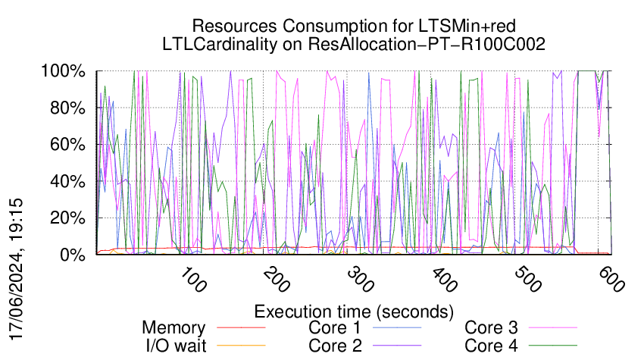Click the subtitle 'LTLCardinality on ResAllocation-PT-R100C002'

(x=354, y=45)
